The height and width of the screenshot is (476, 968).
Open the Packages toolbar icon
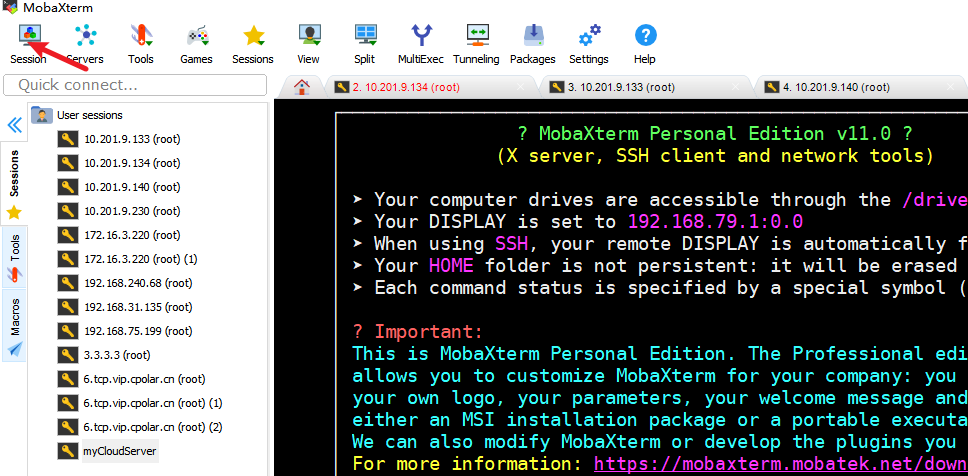(533, 35)
